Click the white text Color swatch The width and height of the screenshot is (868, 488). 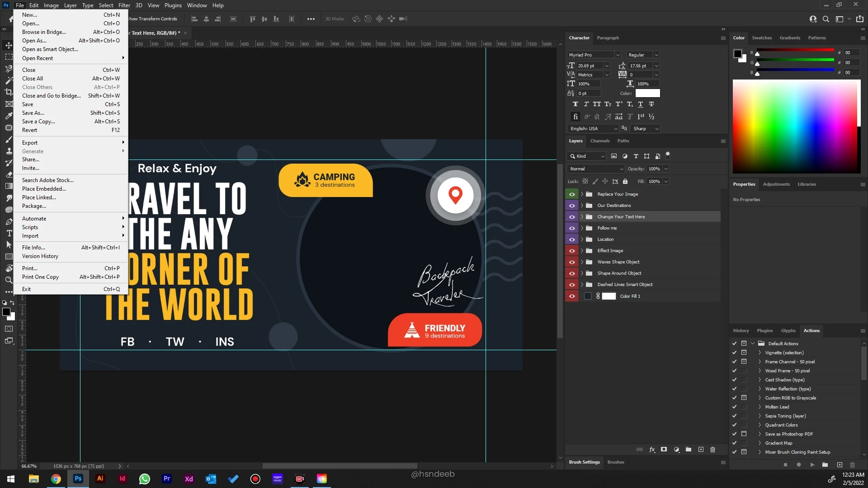647,93
